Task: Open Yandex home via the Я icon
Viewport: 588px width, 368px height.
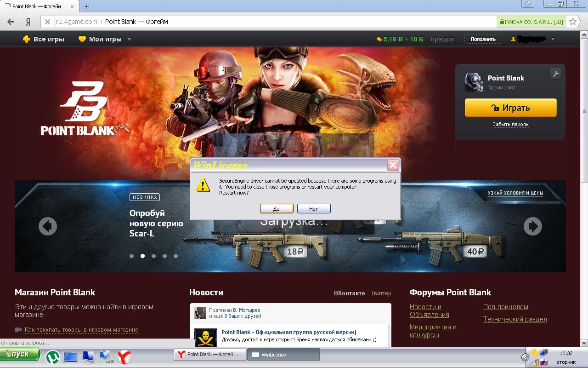Action: coord(28,22)
